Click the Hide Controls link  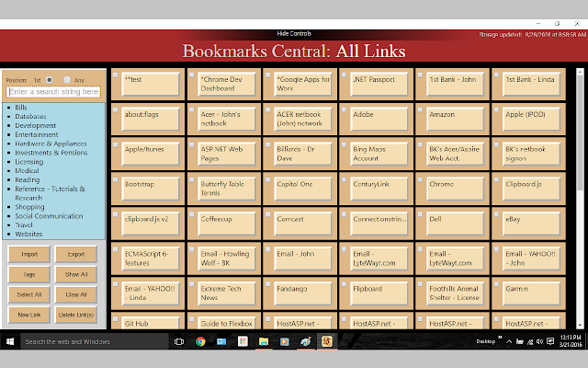[294, 33]
